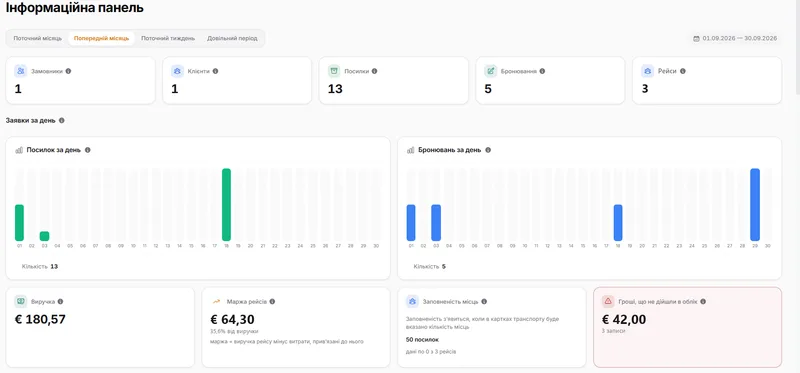The height and width of the screenshot is (373, 800).
Task: Click blue bar for day 01 in Бронювань chart
Action: [411, 222]
